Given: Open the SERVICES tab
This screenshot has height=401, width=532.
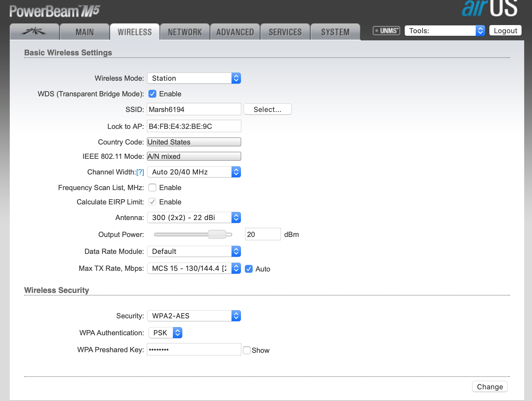Looking at the screenshot, I should coord(285,32).
